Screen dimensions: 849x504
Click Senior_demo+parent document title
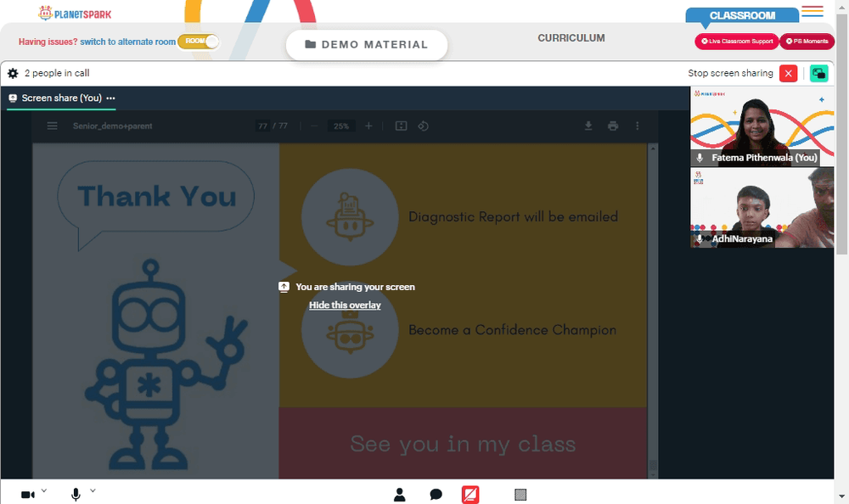pyautogui.click(x=113, y=126)
